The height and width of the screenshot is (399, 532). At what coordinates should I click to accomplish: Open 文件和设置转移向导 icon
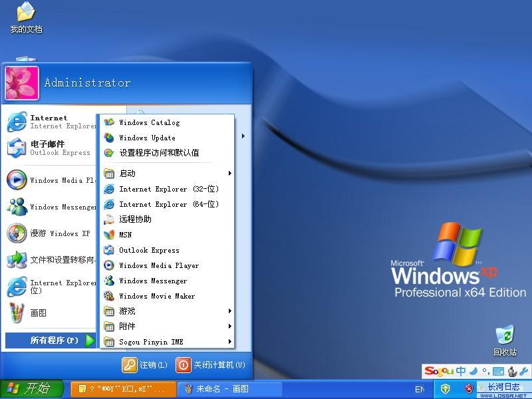pos(17,260)
